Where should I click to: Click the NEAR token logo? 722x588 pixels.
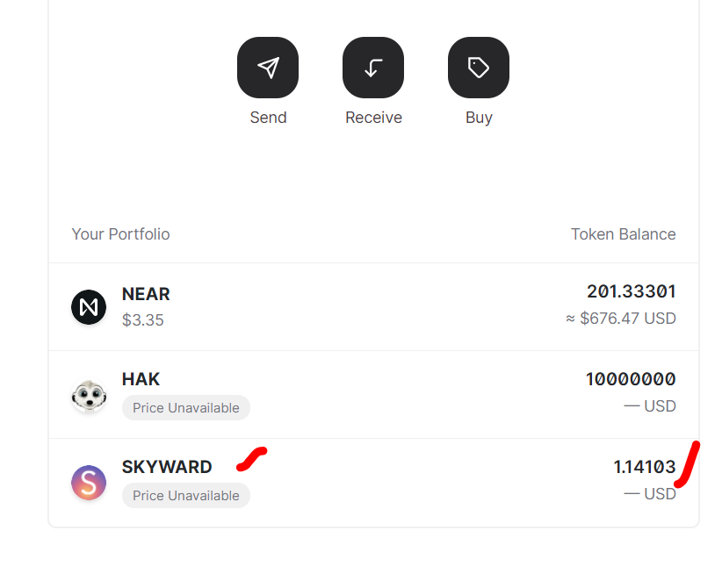pos(89,307)
